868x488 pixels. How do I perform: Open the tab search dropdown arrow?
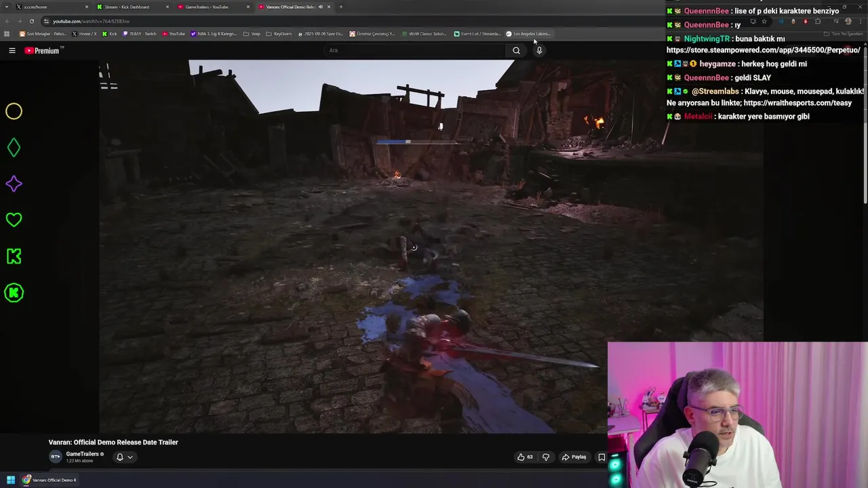pyautogui.click(x=5, y=7)
